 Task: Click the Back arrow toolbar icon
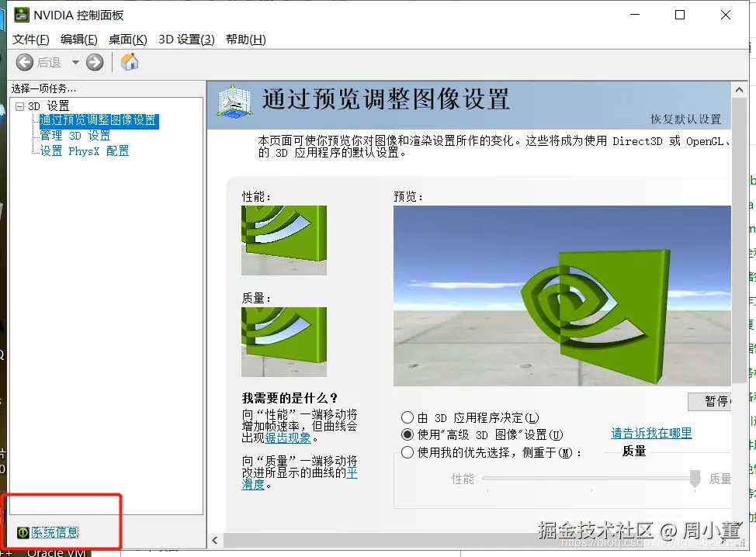[x=25, y=62]
